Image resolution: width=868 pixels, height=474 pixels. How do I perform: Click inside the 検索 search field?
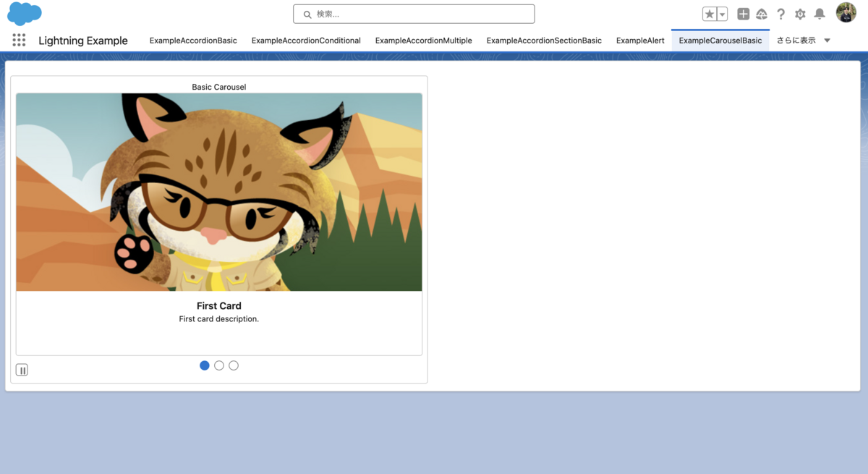pos(413,14)
